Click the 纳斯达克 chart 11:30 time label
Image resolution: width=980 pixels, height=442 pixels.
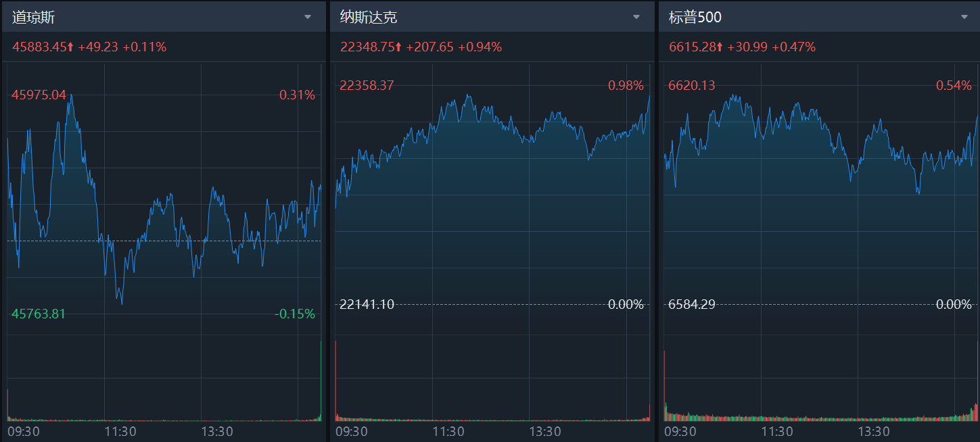click(x=448, y=431)
